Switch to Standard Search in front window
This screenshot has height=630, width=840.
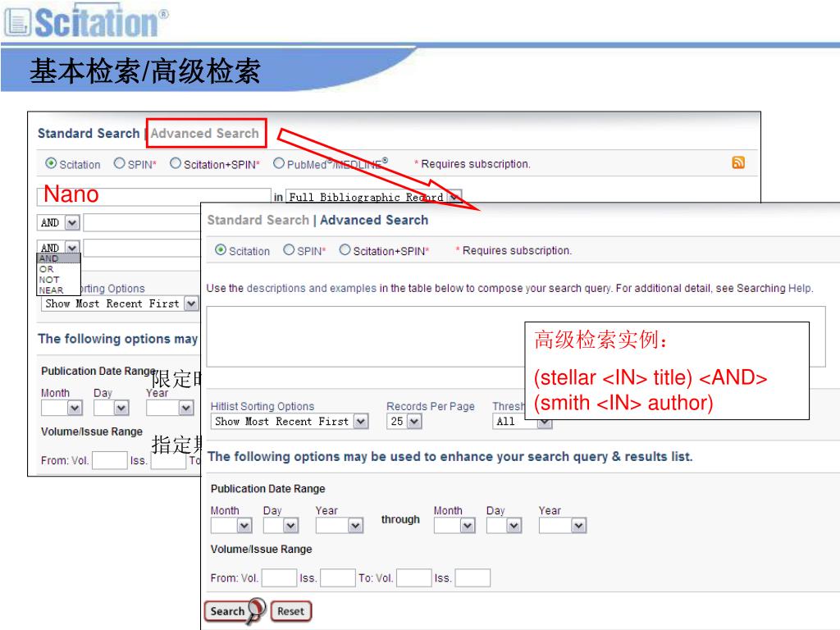[x=258, y=220]
